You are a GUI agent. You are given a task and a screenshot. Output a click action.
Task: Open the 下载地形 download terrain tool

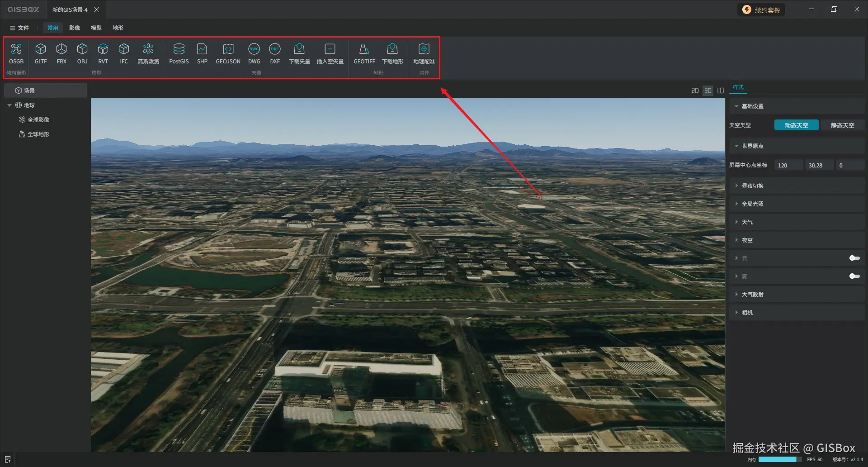click(392, 53)
